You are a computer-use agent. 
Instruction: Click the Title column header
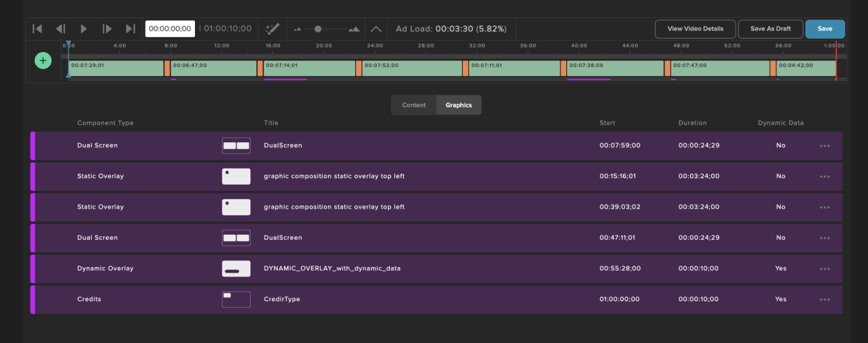pos(271,123)
